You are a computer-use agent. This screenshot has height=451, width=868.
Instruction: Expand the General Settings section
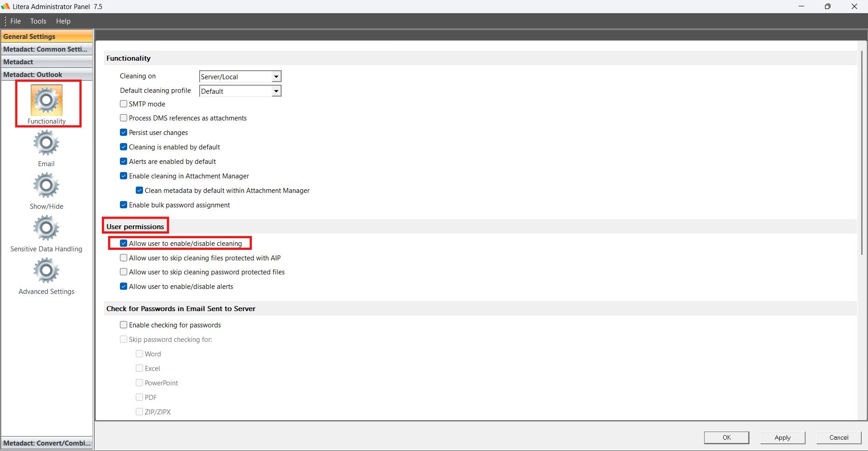pyautogui.click(x=47, y=36)
